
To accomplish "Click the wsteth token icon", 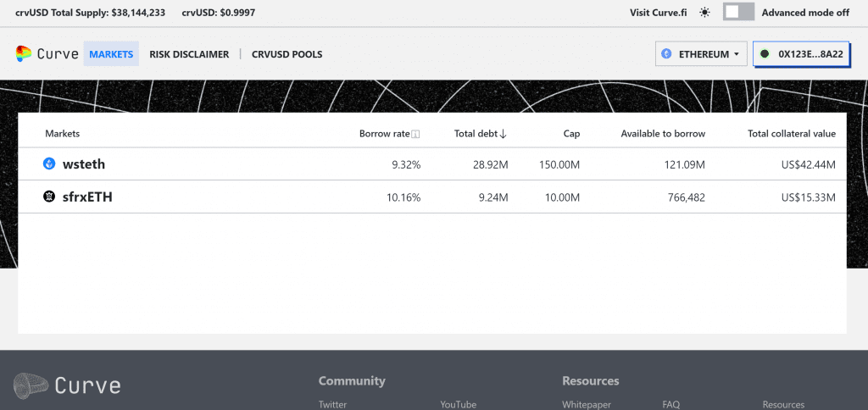I will (x=49, y=163).
